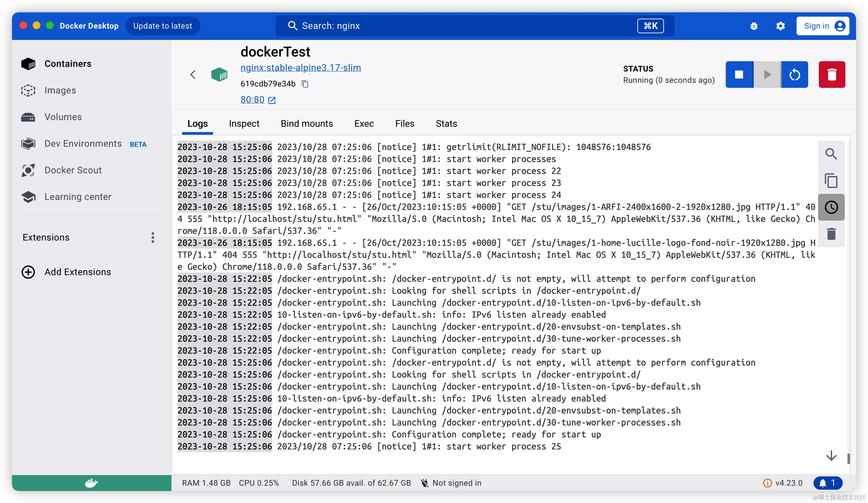Open the troubleshoot bug icon
This screenshot has height=503, width=868.
click(754, 26)
